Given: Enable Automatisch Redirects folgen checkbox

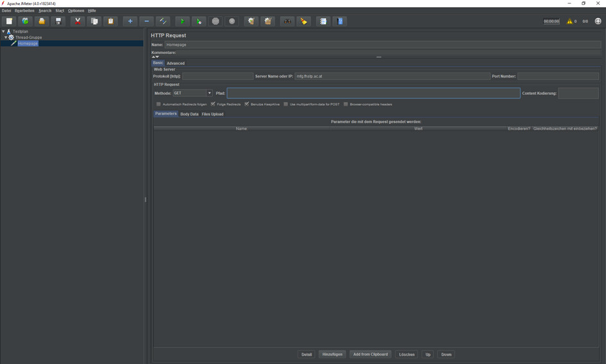Looking at the screenshot, I should (x=158, y=104).
